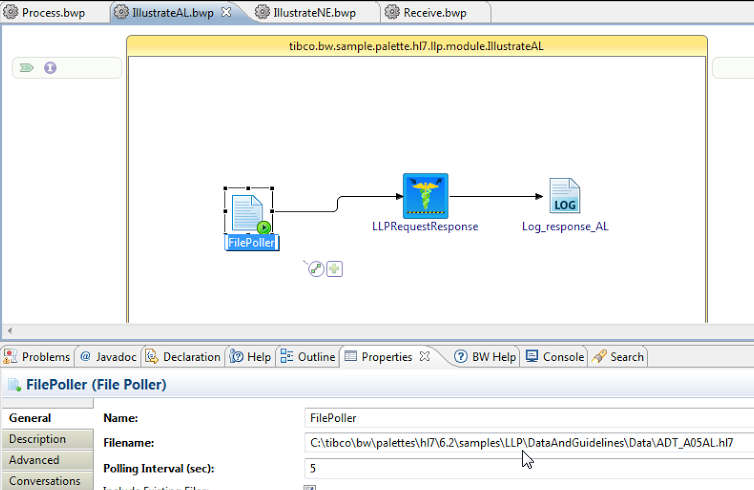Screen dimensions: 754x490
Task: Click the Polling Interval input field
Action: 529,468
